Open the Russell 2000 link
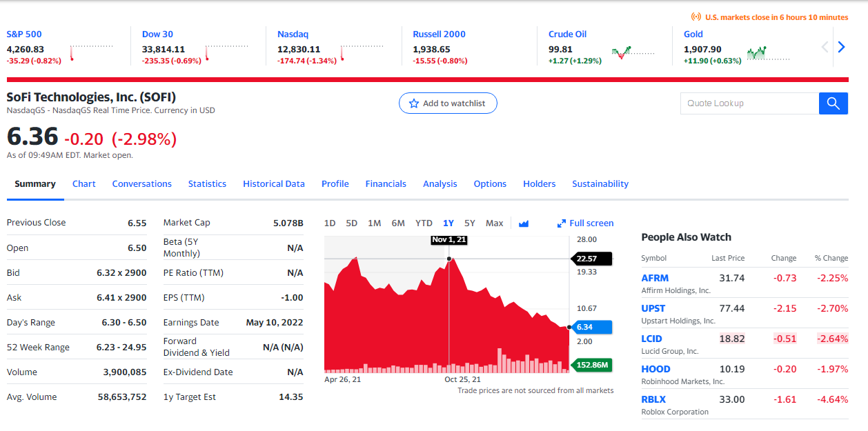Viewport: 868px width, 431px height. [440, 34]
